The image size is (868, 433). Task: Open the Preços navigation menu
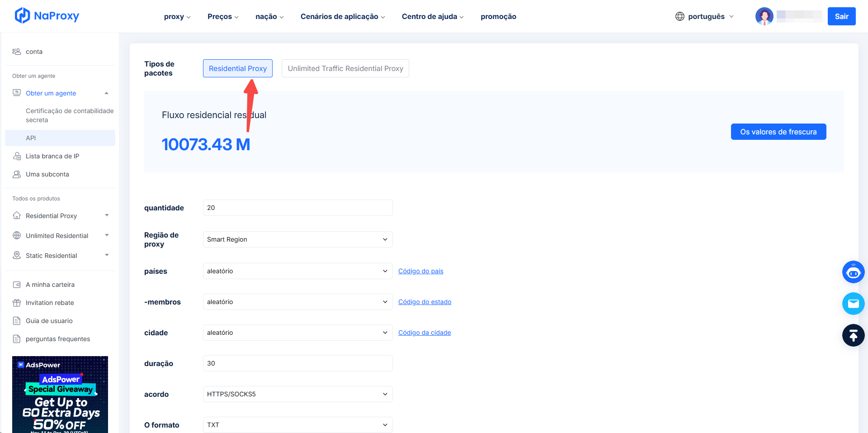(223, 16)
